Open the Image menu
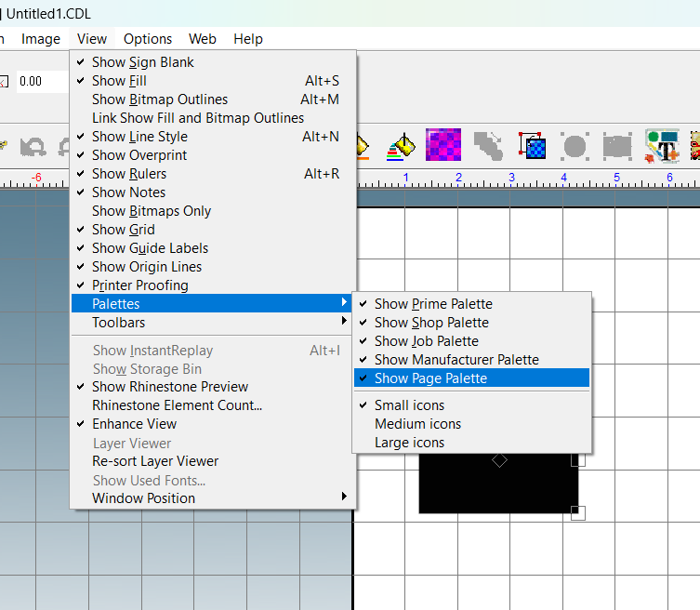Image resolution: width=700 pixels, height=610 pixels. tap(41, 39)
